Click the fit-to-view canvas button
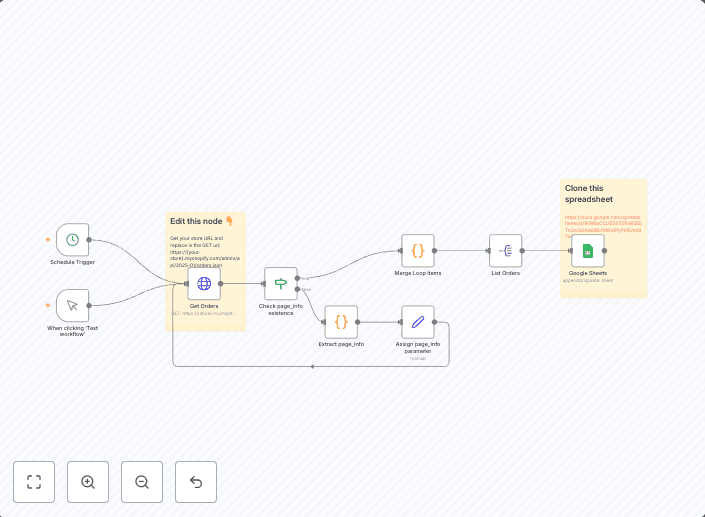705x517 pixels. pos(34,482)
